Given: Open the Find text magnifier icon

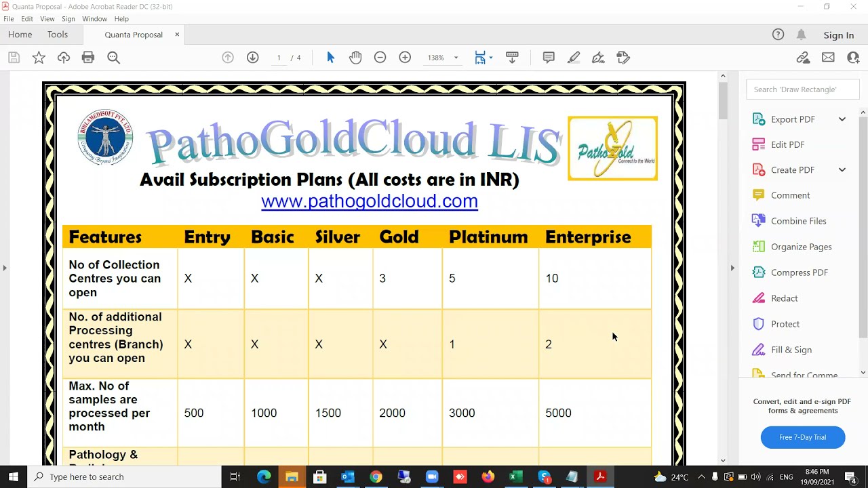Looking at the screenshot, I should coord(113,58).
